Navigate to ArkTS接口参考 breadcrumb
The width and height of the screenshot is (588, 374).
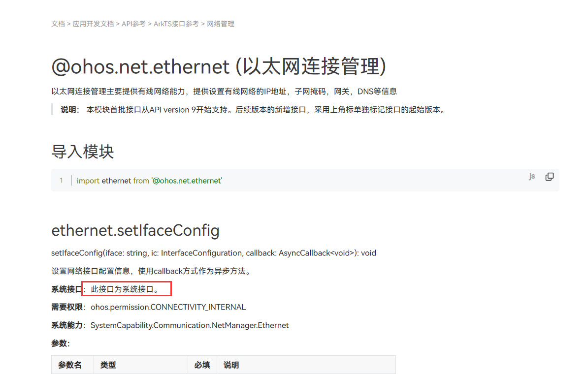(176, 24)
